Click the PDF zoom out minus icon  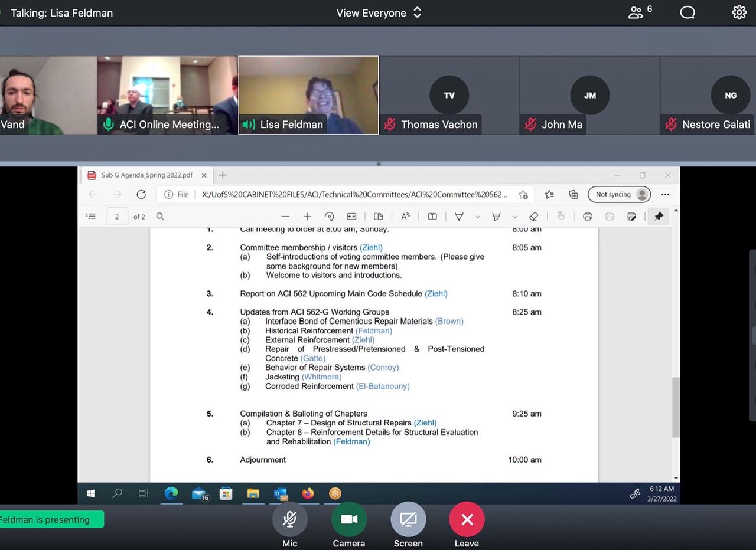(285, 217)
